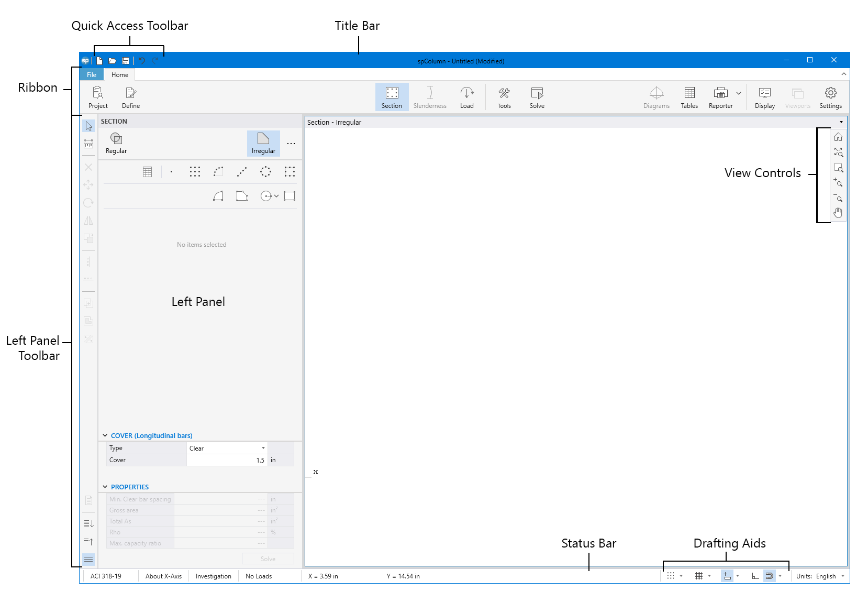Collapse the PROPERTIES section
This screenshot has width=868, height=602.
pos(105,487)
